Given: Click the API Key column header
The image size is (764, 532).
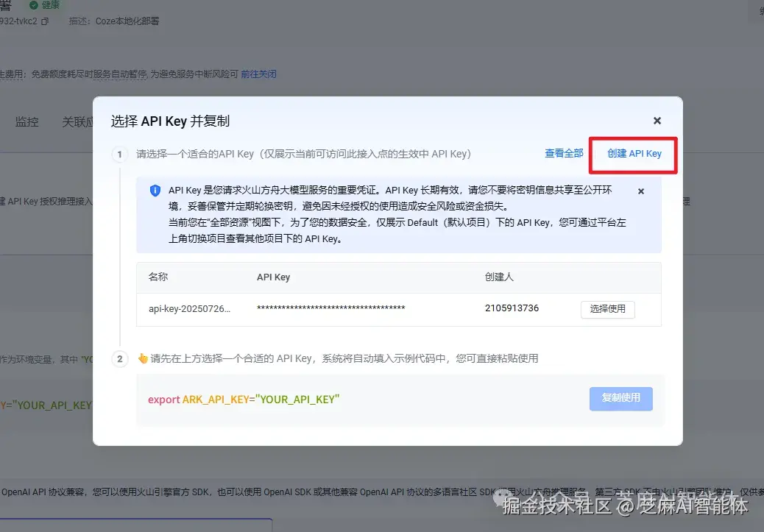Looking at the screenshot, I should click(x=273, y=277).
